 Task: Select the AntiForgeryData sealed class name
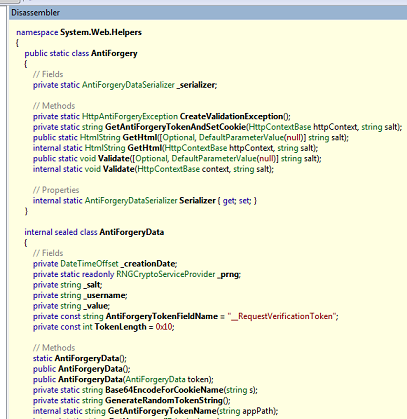click(x=132, y=232)
